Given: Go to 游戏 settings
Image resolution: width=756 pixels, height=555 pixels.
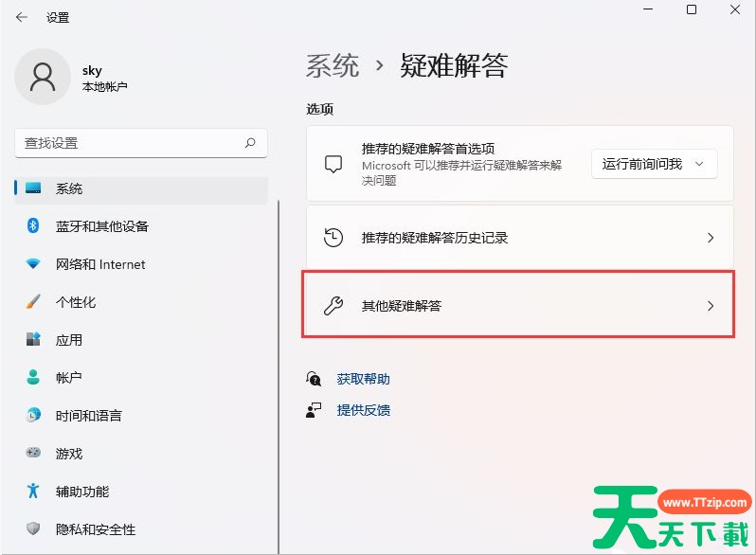Looking at the screenshot, I should tap(141, 454).
